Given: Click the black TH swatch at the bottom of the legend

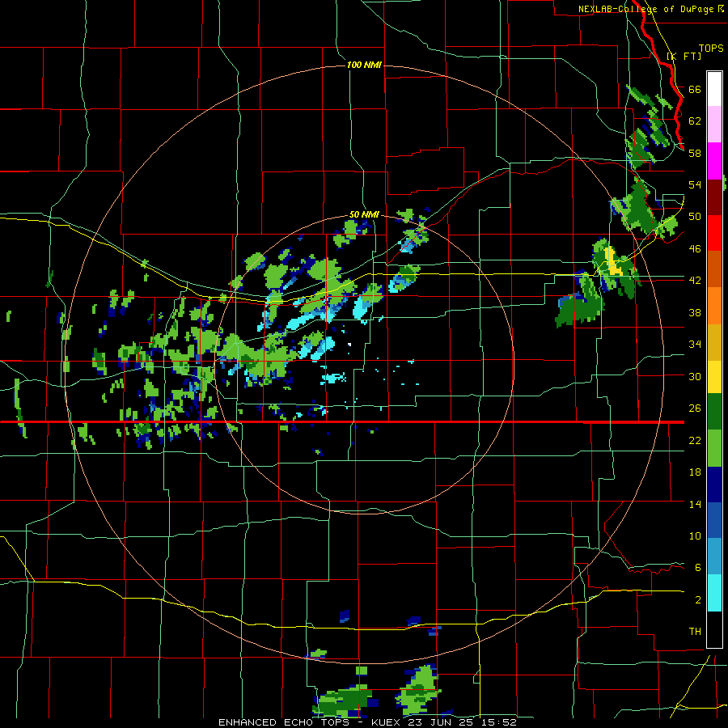Looking at the screenshot, I should (714, 629).
